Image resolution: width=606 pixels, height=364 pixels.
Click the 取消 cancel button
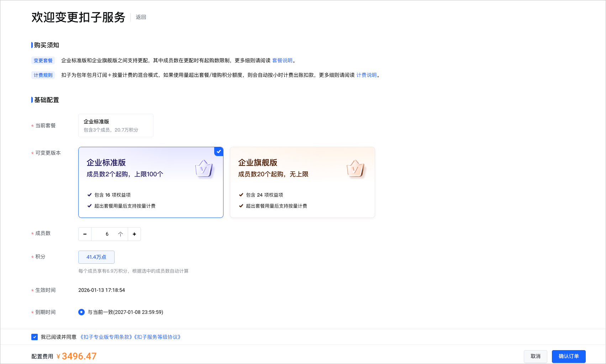tap(535, 356)
